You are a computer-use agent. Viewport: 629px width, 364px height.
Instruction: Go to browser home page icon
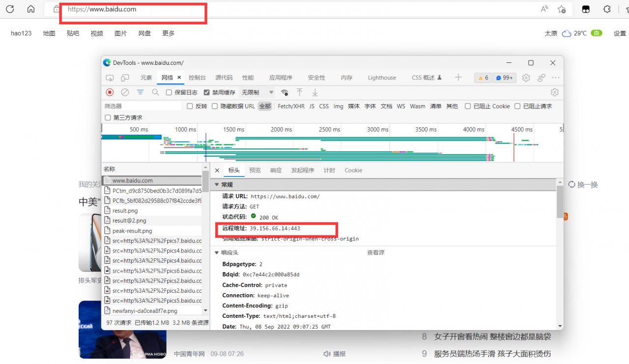pos(31,9)
